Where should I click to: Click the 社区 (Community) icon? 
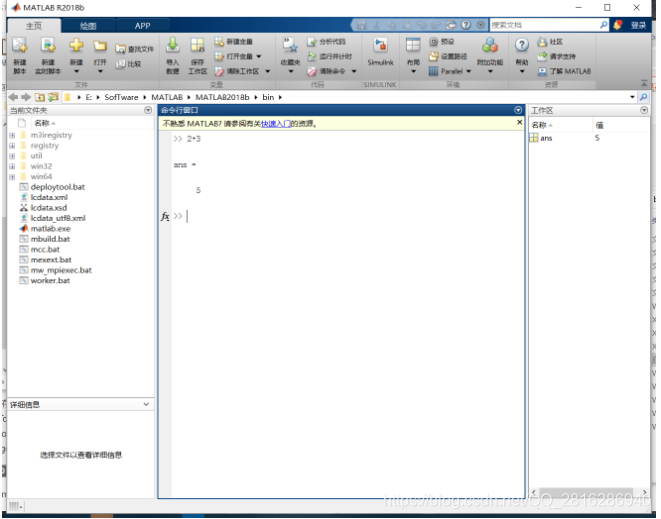[x=543, y=42]
